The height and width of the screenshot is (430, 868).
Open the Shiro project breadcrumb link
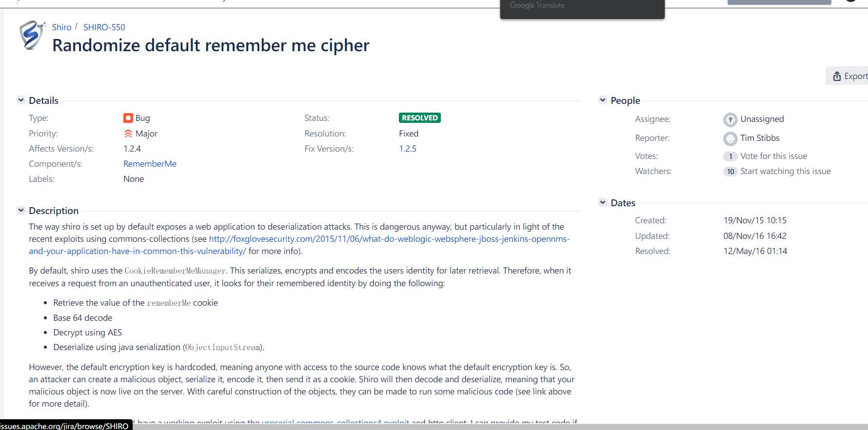61,27
